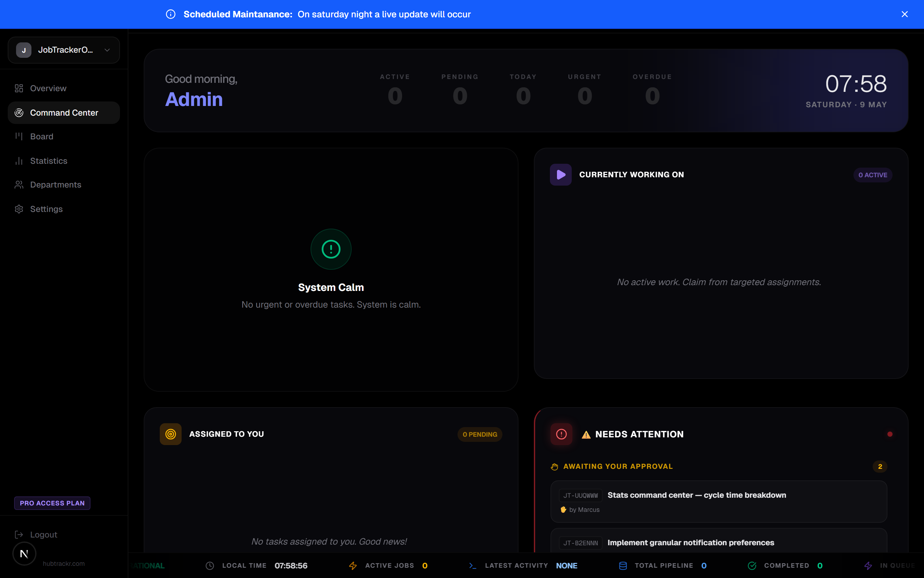The width and height of the screenshot is (924, 578).
Task: Click the Awaiting Your Approval hand icon
Action: 554,466
